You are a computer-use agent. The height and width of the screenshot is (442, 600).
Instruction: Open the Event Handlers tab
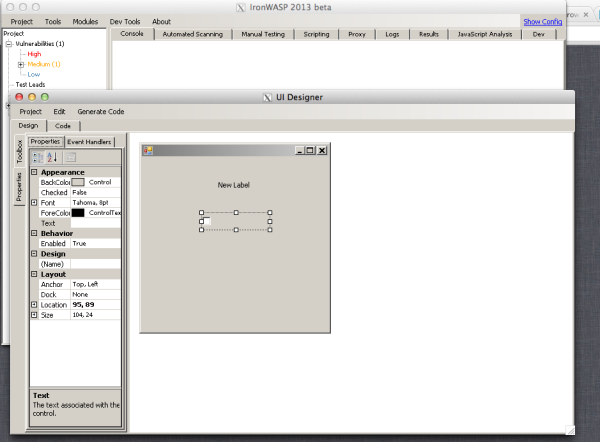pos(89,142)
